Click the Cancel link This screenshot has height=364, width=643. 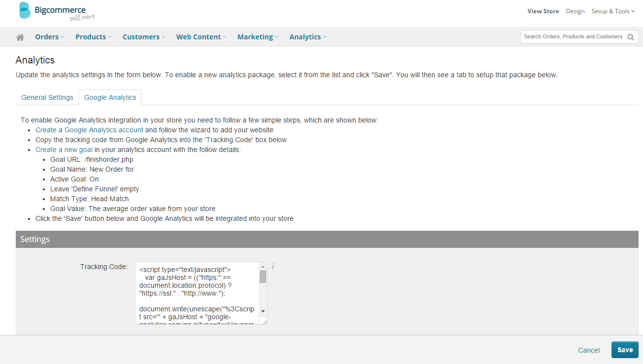click(589, 350)
